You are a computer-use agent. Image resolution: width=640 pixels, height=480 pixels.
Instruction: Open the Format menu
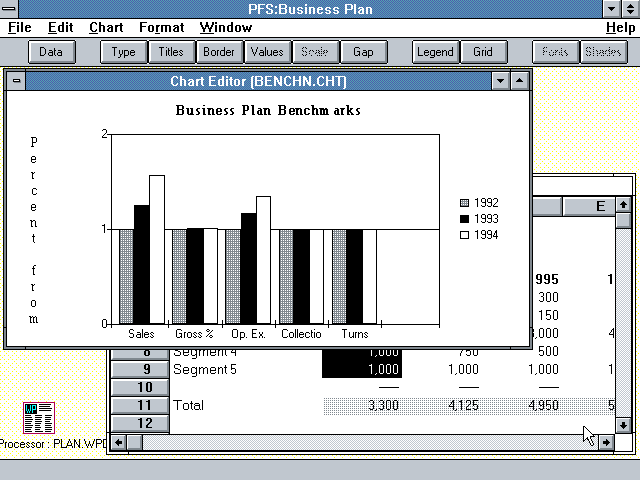tap(162, 27)
